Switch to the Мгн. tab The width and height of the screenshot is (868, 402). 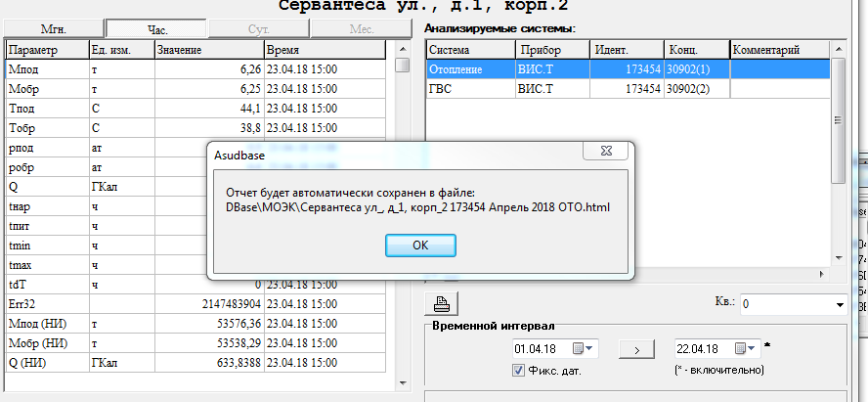[x=53, y=29]
